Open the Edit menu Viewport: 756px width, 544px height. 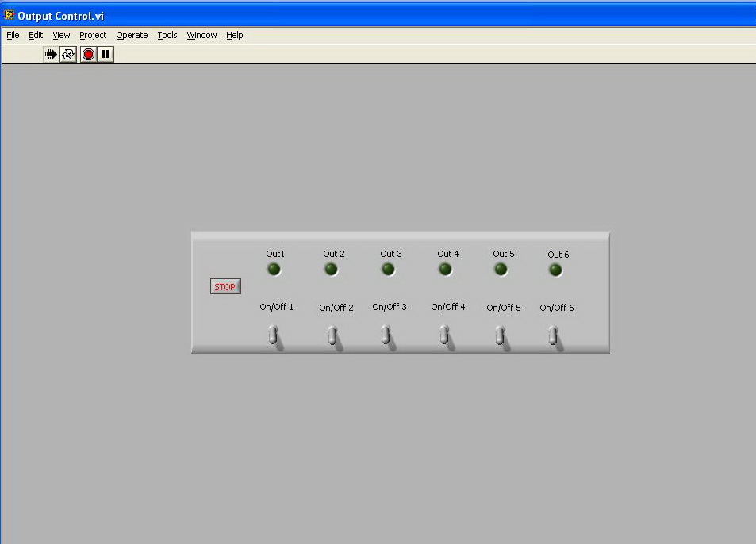click(36, 35)
